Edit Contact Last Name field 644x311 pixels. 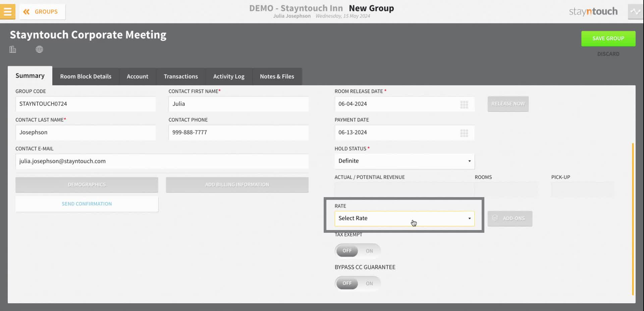click(86, 132)
